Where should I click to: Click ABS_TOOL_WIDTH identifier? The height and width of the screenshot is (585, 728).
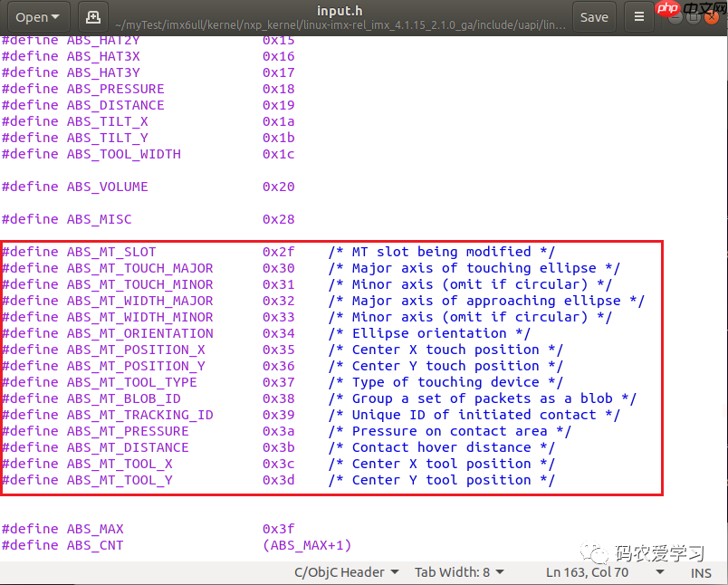click(x=123, y=154)
